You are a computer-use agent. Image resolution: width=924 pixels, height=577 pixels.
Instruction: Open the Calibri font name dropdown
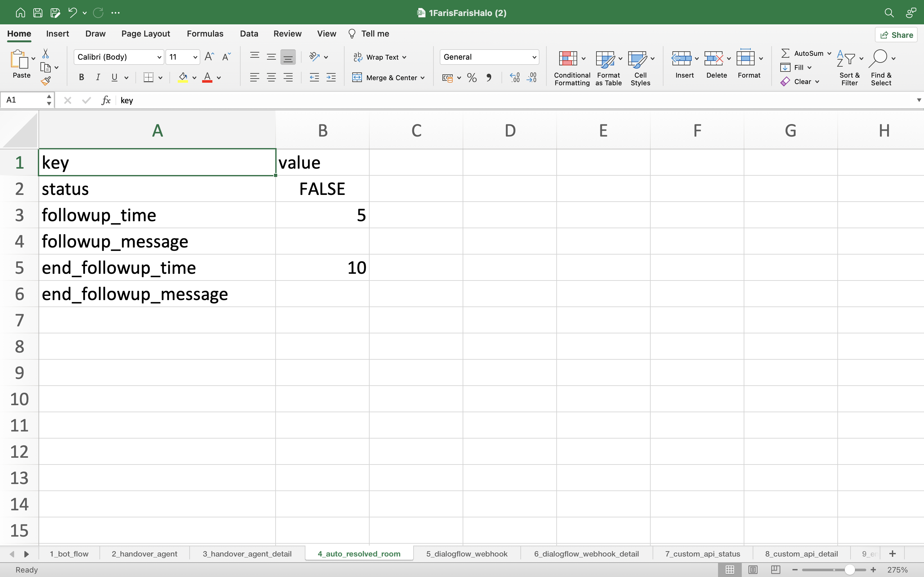coord(159,57)
